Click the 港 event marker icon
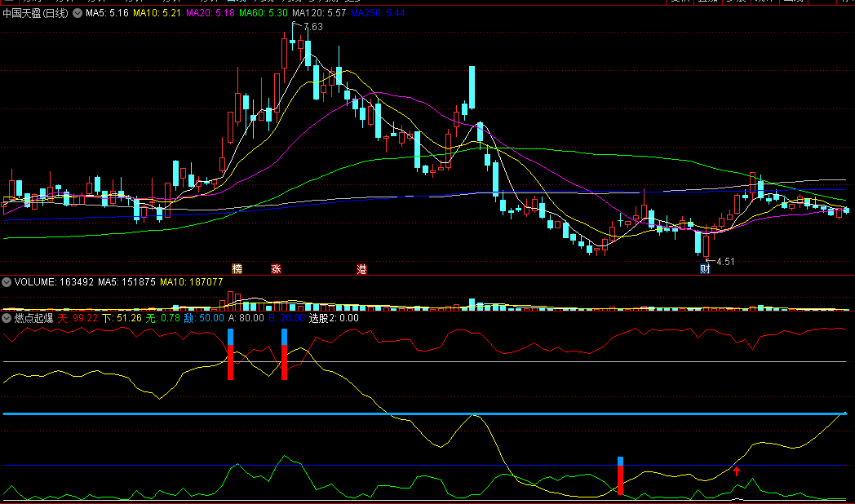Image resolution: width=855 pixels, height=504 pixels. (361, 268)
